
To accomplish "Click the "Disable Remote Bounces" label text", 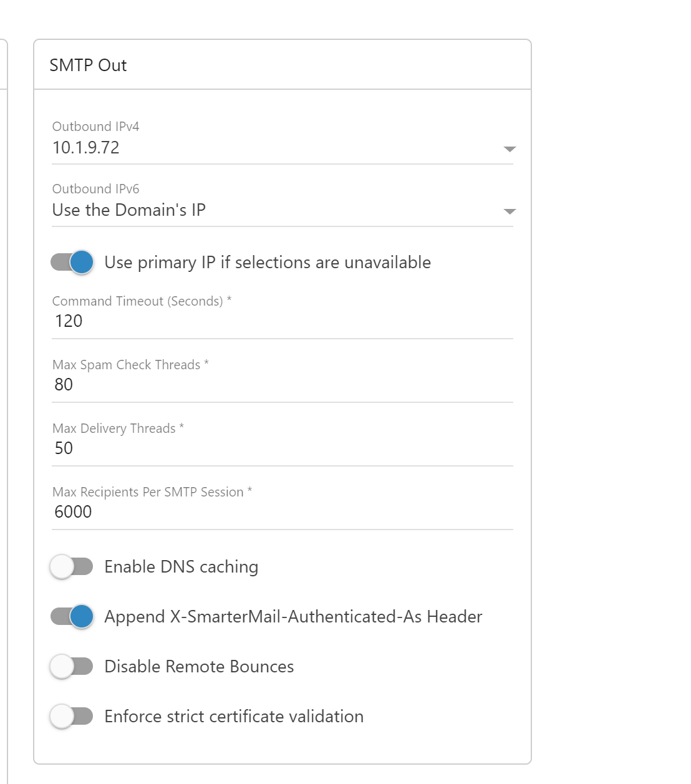I will pos(199,667).
